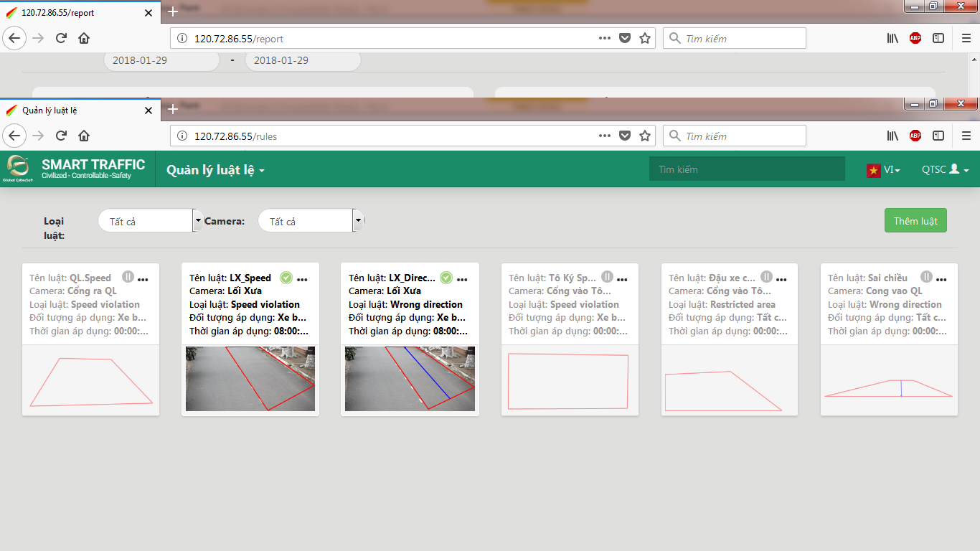Go back in the report window
The height and width of the screenshot is (551, 980).
[14, 38]
